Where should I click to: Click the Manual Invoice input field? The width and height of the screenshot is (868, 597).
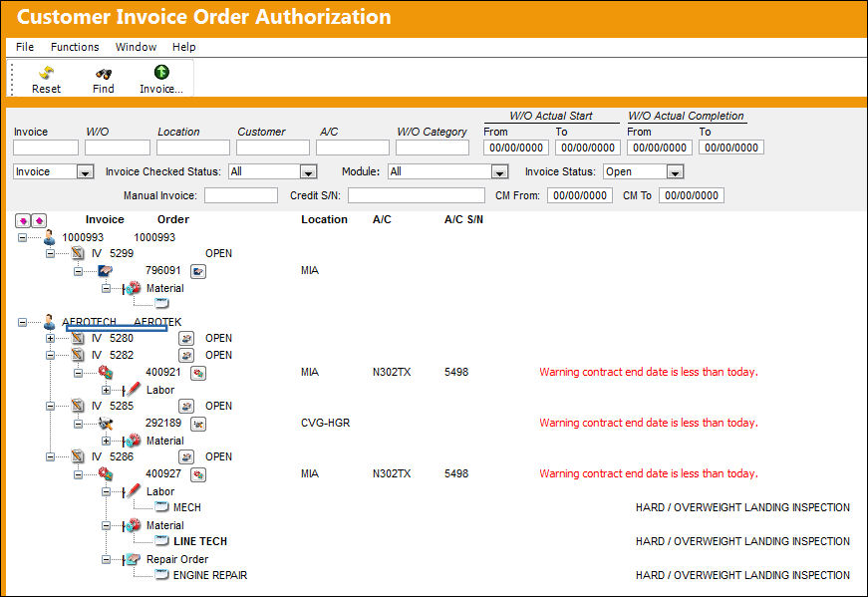241,195
